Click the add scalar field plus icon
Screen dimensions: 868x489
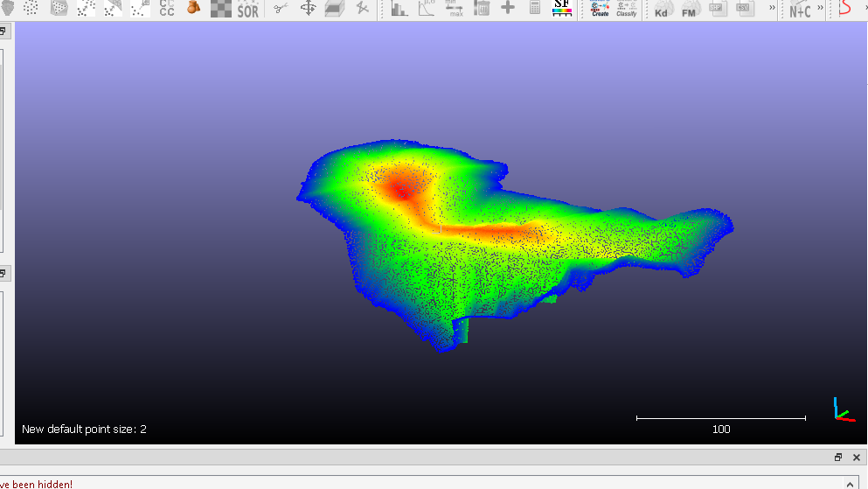[508, 9]
